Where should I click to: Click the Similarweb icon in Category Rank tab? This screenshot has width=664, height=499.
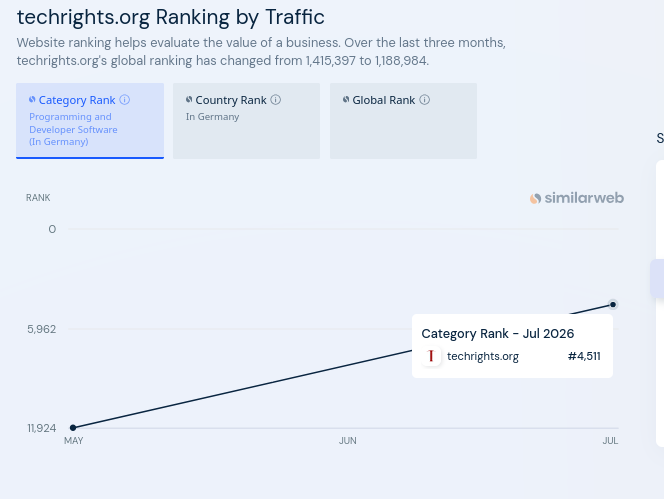[x=32, y=100]
